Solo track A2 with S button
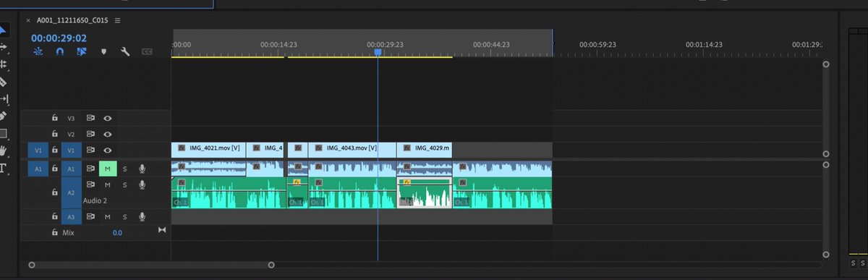The image size is (868, 280). pos(124,185)
